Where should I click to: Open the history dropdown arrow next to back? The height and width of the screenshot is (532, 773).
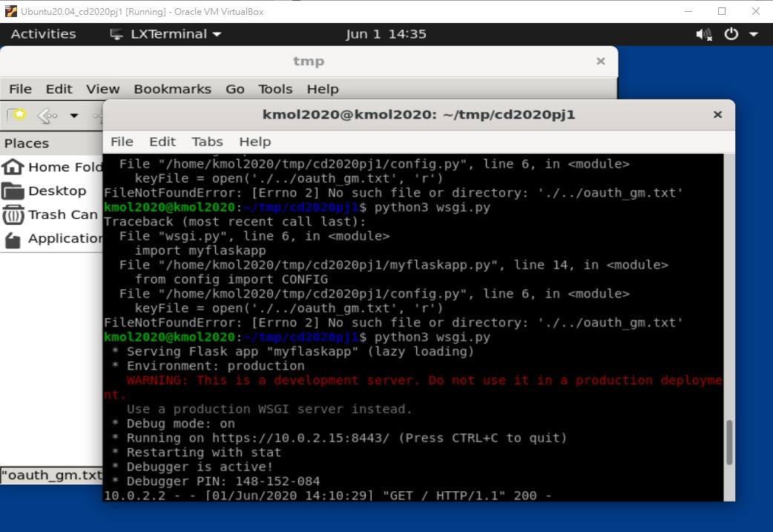[x=73, y=116]
